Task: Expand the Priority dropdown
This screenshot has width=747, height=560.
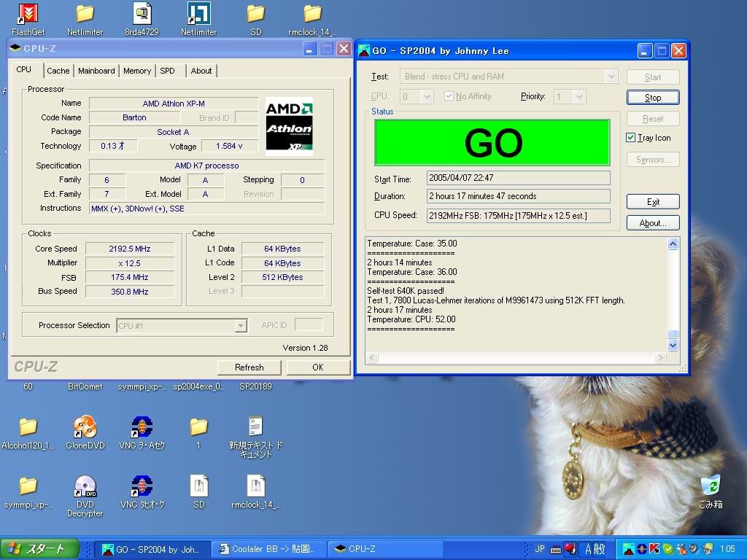Action: [x=579, y=96]
